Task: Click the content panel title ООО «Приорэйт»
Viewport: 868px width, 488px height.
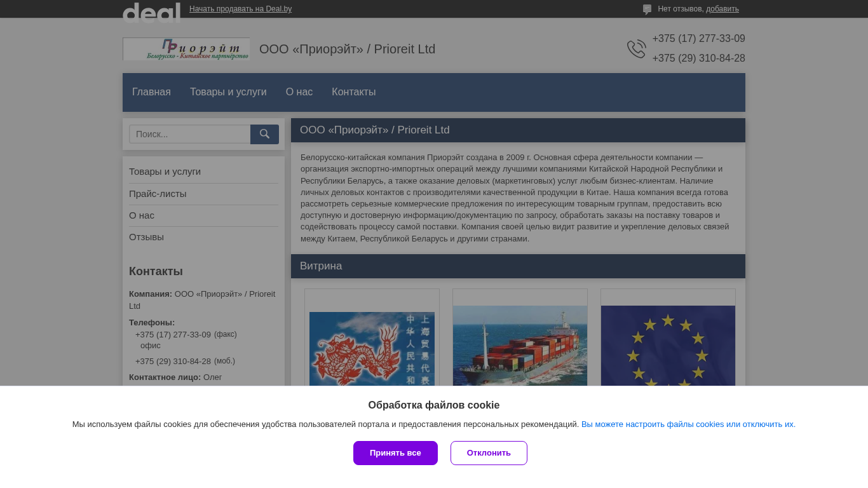Action: click(x=375, y=130)
